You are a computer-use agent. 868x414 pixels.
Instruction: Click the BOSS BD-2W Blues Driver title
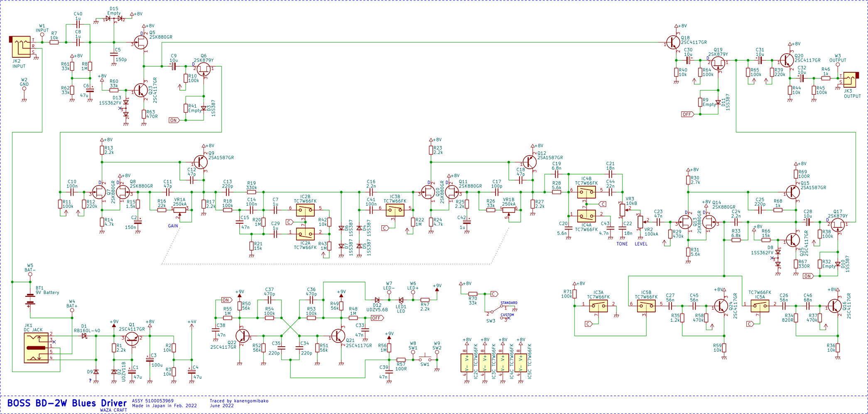[67, 403]
